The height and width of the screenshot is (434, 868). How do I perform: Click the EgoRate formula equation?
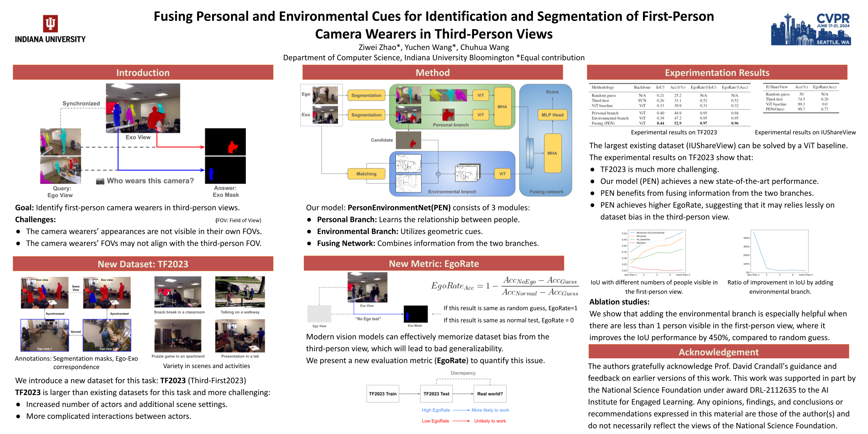point(504,286)
